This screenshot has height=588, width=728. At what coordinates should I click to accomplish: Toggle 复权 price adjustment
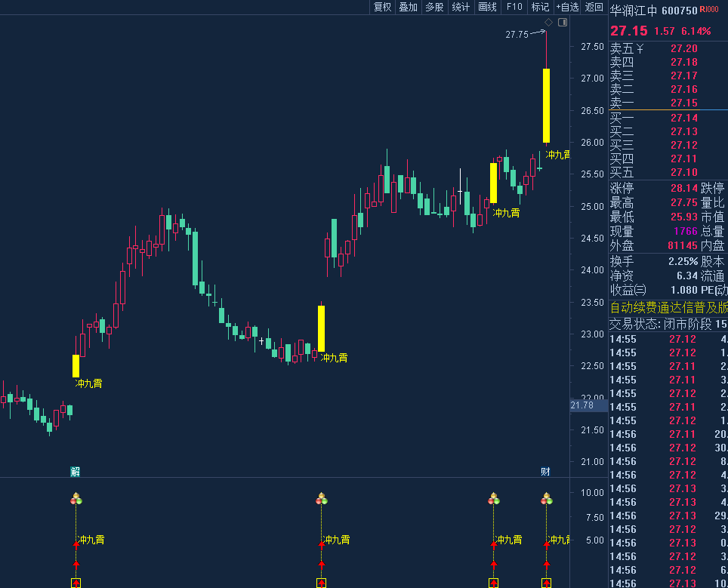[x=383, y=7]
